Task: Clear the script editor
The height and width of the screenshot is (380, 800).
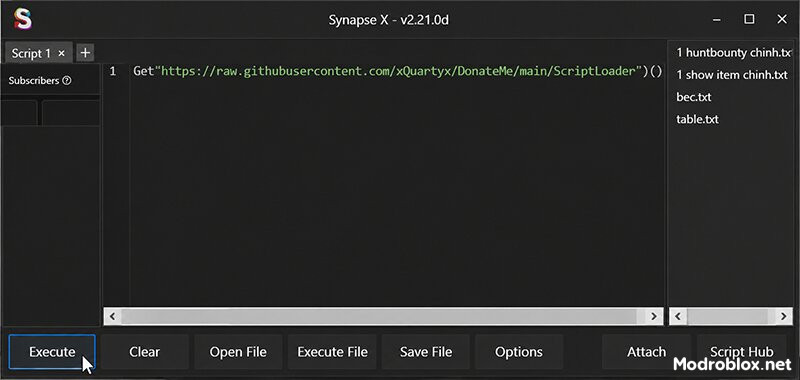Action: click(144, 352)
